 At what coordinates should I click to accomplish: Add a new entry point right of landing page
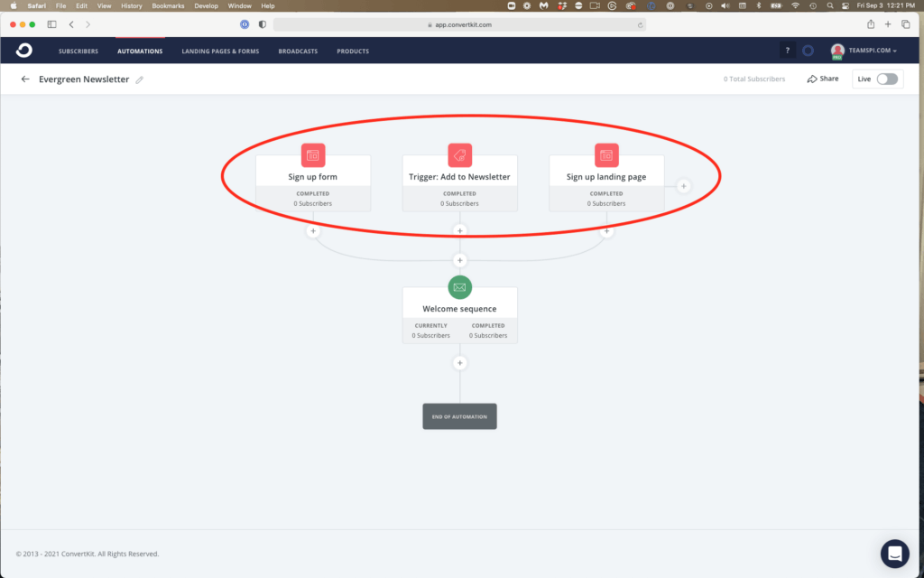684,186
